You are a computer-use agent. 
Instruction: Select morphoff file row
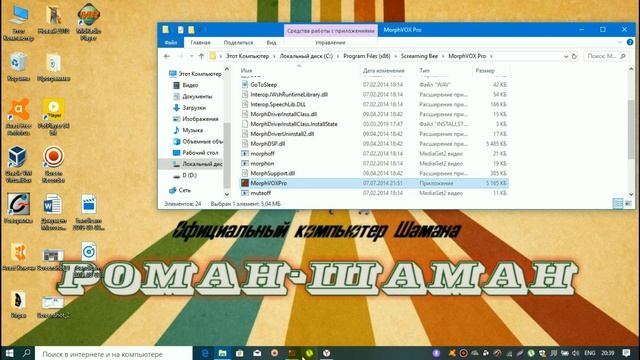(374, 153)
